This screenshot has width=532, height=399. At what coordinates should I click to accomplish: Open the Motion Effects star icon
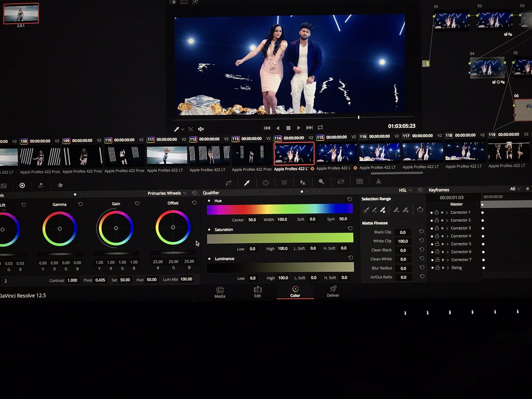(x=60, y=185)
